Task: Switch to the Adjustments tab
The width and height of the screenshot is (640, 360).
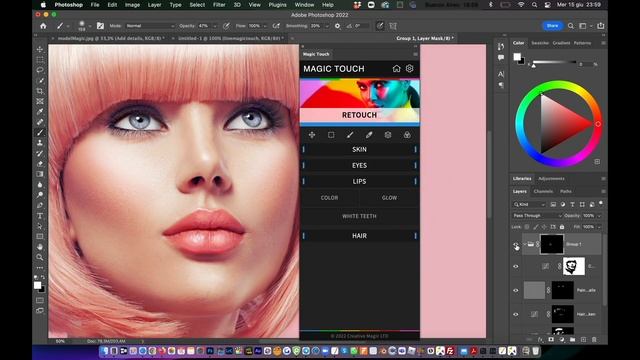Action: click(551, 178)
